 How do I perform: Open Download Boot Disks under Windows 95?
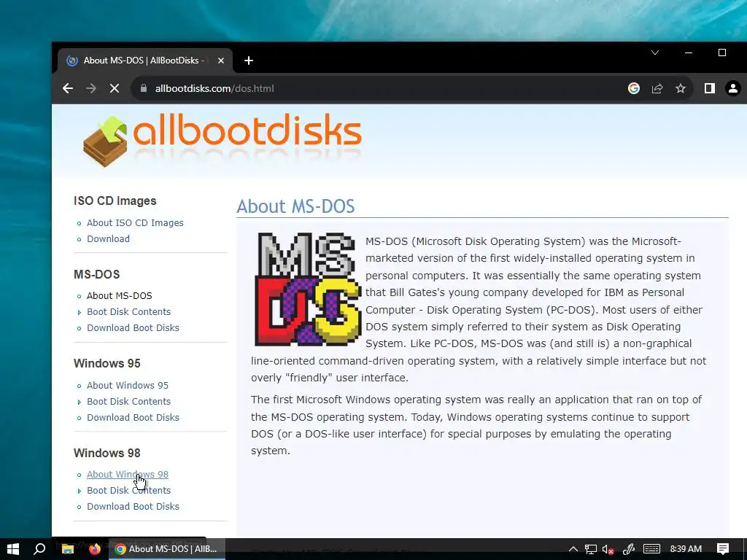point(133,418)
